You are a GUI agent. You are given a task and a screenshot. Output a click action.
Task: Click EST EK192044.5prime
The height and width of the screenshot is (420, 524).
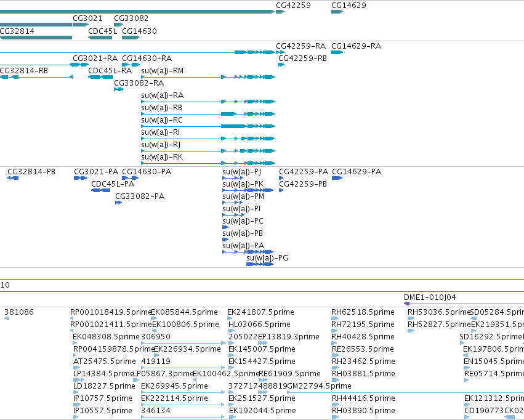(x=262, y=411)
